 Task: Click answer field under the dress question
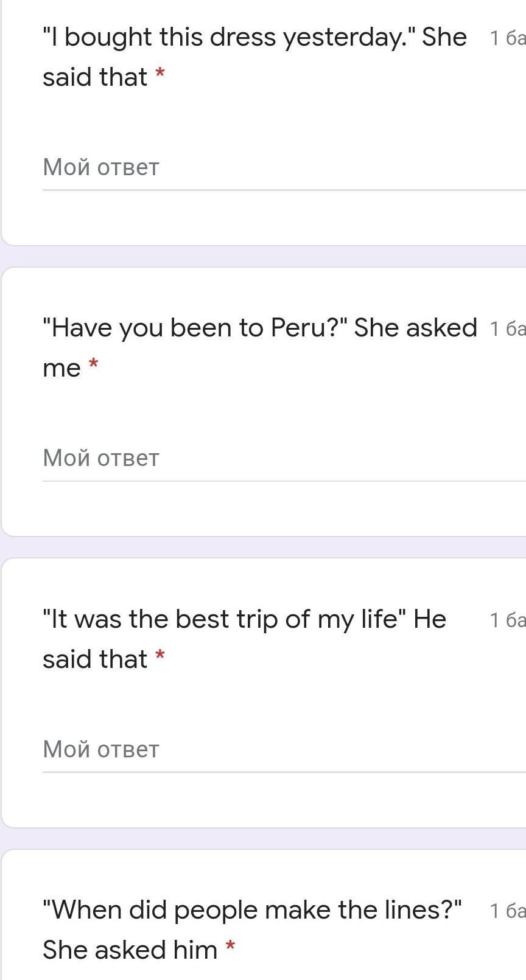(x=280, y=167)
